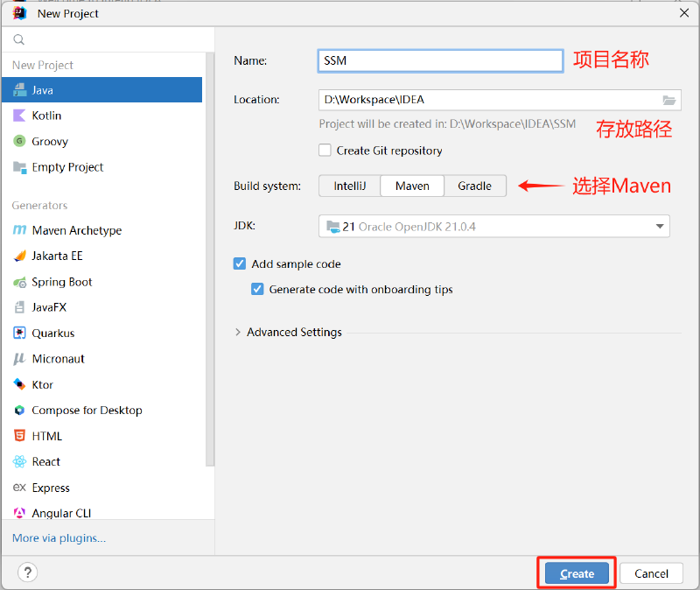Click the Java project icon
Image resolution: width=700 pixels, height=590 pixels.
pyautogui.click(x=19, y=90)
